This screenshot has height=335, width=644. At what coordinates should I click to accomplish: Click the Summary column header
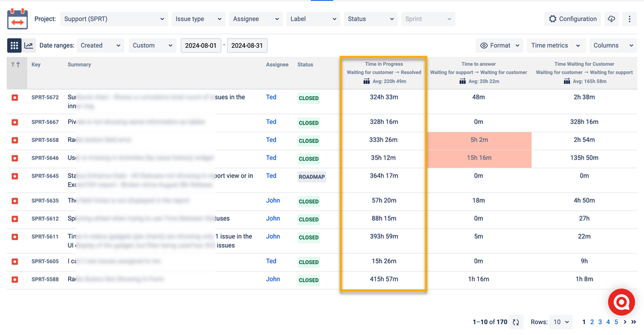(79, 65)
